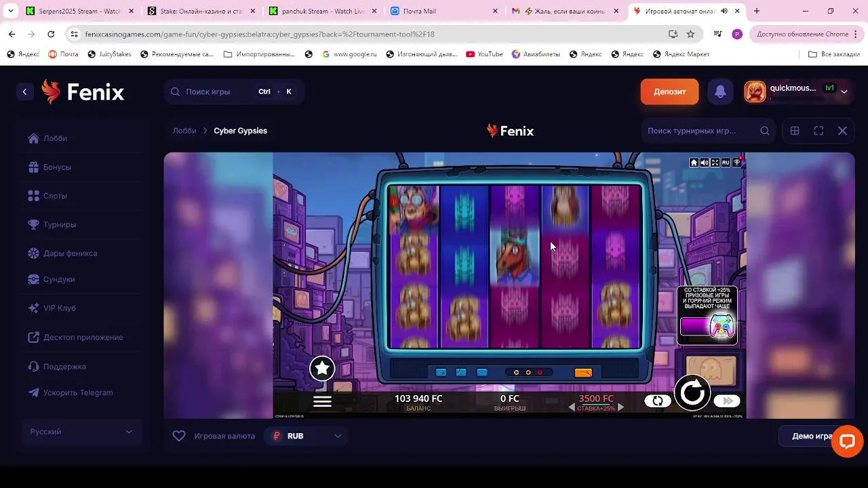Focus the Поиск игры search field
868x488 pixels.
coord(234,91)
